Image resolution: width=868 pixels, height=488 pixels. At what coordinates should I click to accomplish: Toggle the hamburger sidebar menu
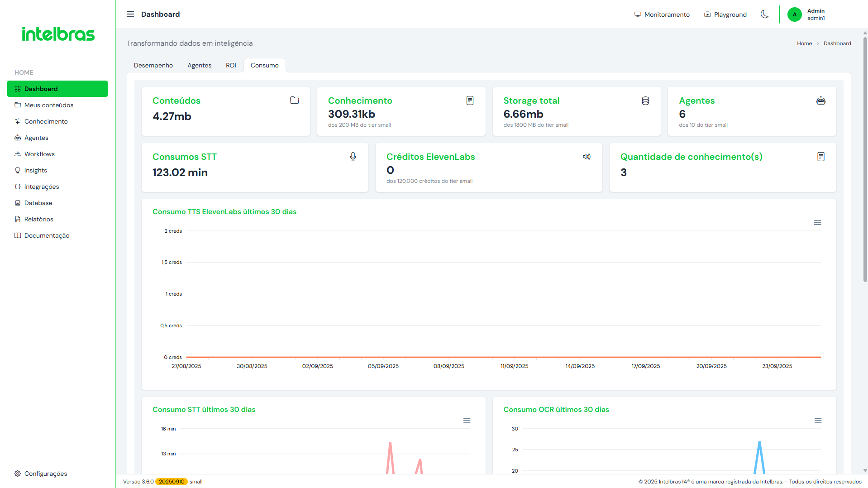[130, 14]
